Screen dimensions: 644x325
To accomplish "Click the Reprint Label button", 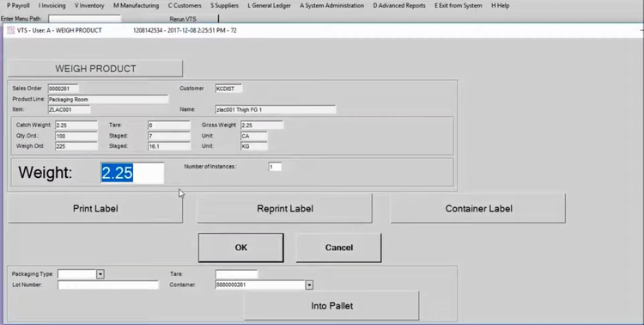I will click(284, 209).
